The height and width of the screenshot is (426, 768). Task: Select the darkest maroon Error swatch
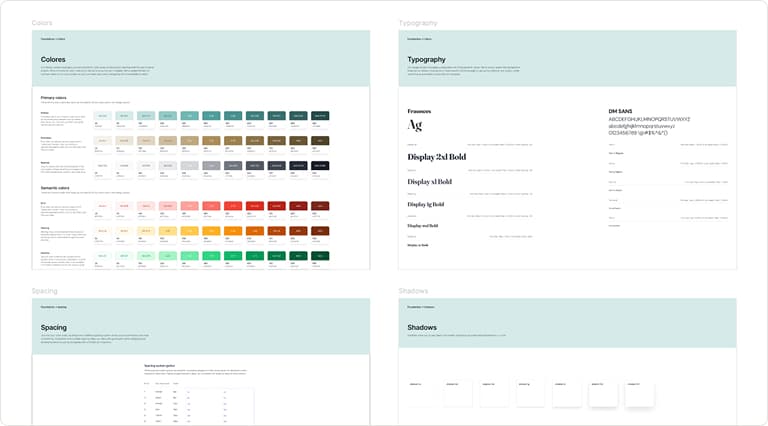coord(320,206)
